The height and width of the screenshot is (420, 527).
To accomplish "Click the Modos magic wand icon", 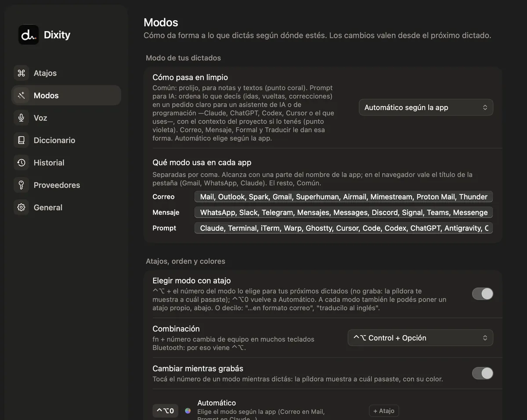I will click(21, 95).
